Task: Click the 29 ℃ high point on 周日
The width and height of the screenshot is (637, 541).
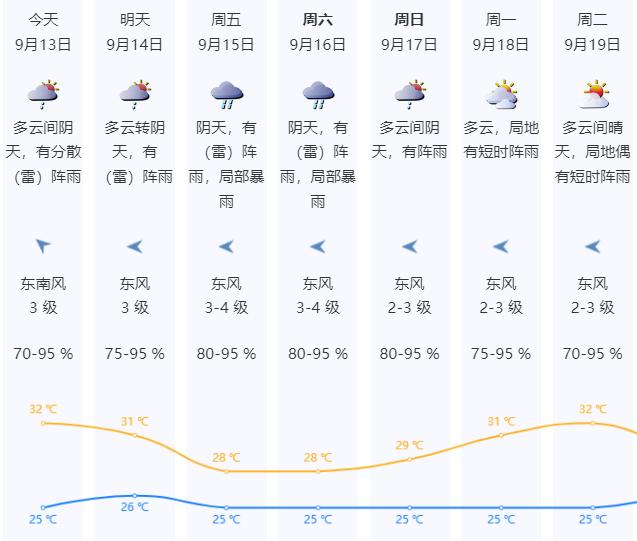Action: coord(410,459)
